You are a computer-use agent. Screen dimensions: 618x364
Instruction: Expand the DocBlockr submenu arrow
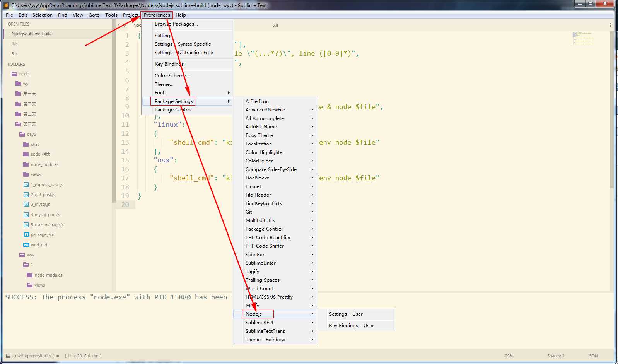312,178
